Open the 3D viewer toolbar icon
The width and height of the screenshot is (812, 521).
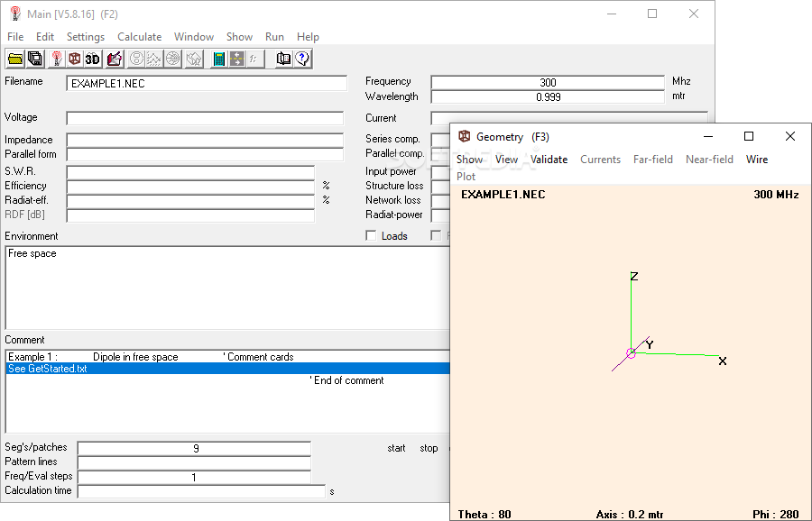[93, 59]
